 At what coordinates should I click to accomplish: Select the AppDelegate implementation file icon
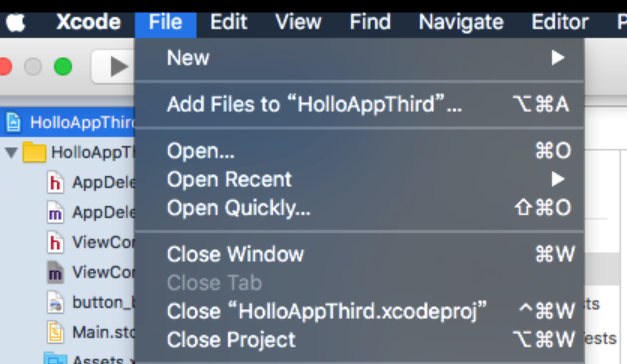point(55,212)
